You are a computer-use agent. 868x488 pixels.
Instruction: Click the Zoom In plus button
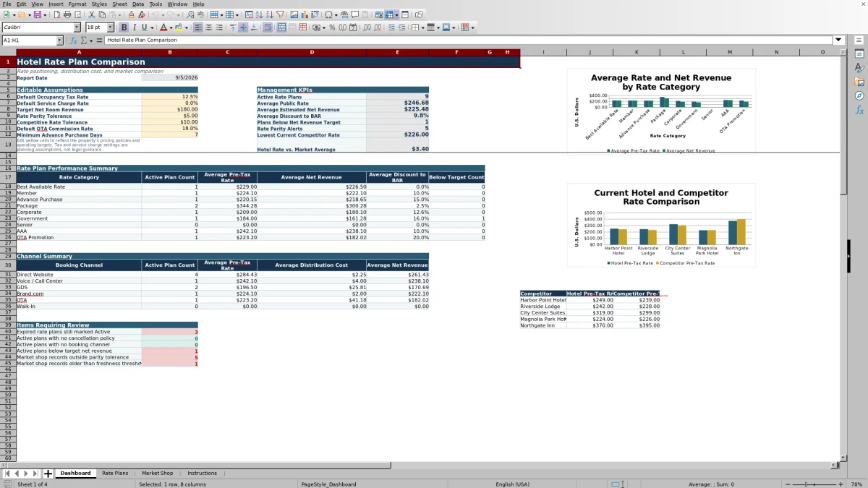pos(841,484)
